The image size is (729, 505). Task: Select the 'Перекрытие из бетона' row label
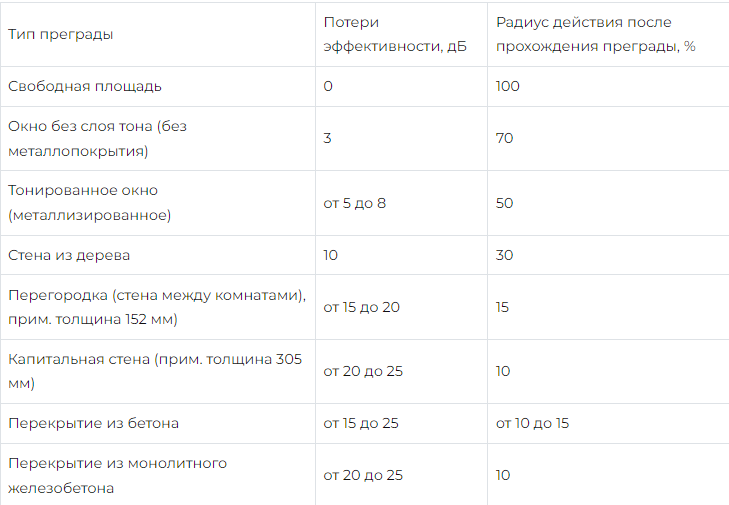93,423
